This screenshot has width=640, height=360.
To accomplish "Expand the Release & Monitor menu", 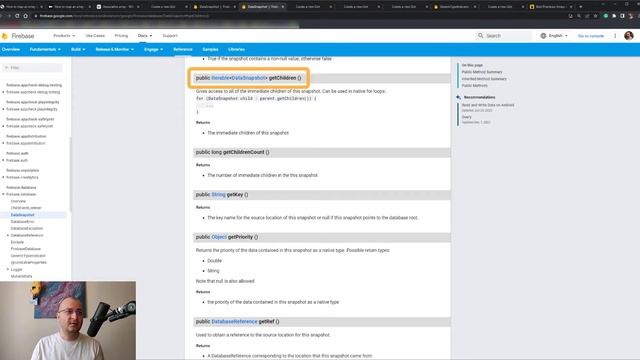I will pyautogui.click(x=115, y=49).
